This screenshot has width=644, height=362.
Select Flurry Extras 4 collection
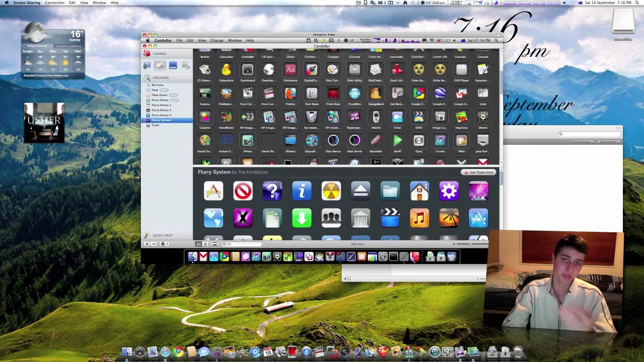point(162,115)
